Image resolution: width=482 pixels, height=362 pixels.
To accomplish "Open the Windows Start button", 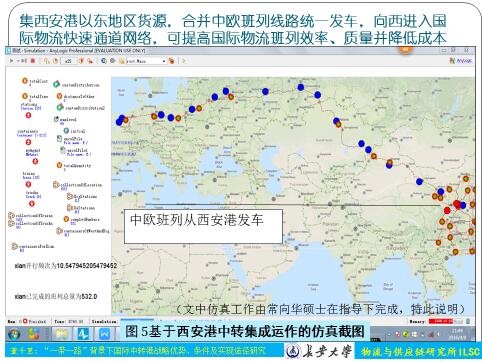I will point(14,334).
